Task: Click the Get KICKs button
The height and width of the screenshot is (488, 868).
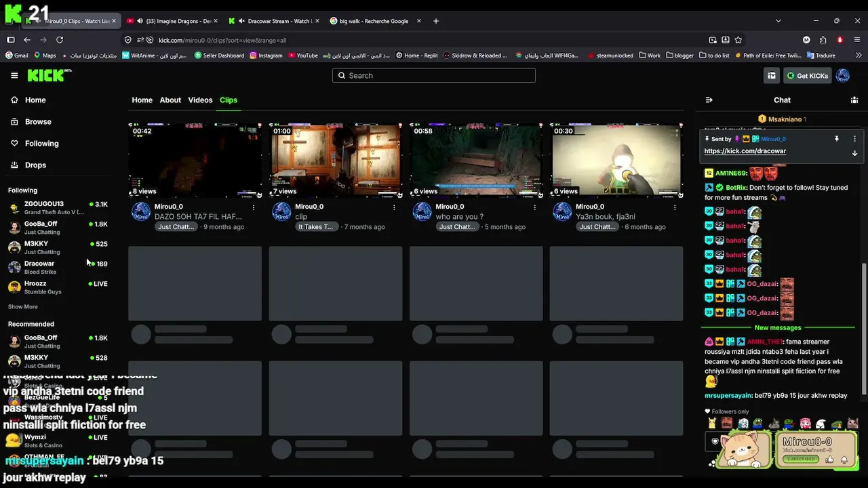Action: [808, 76]
